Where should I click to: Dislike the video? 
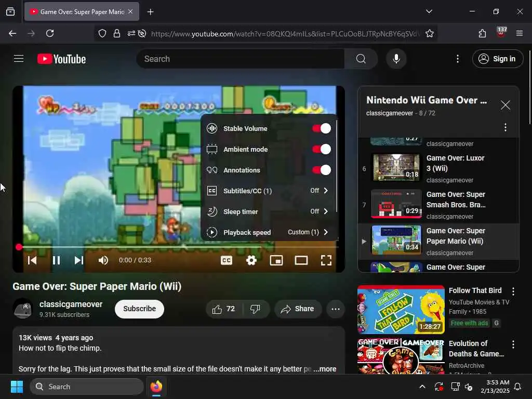tap(256, 309)
